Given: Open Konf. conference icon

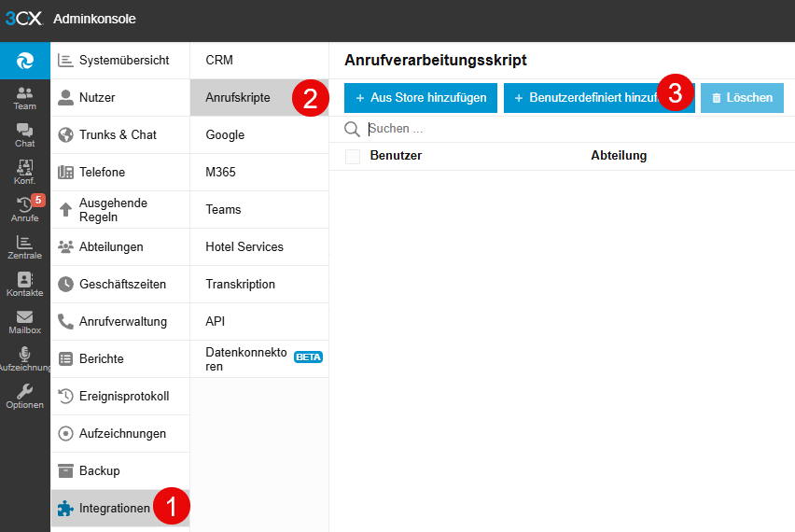Looking at the screenshot, I should [x=25, y=172].
